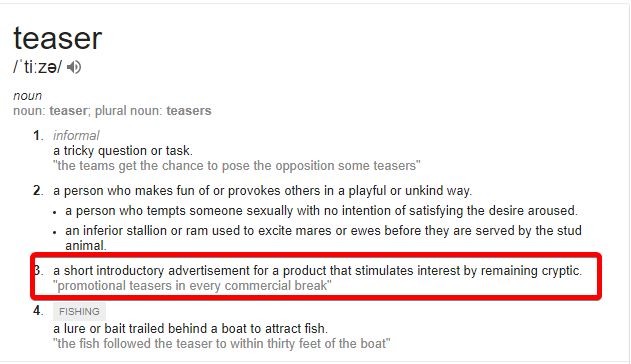Click the "promotional teasers" example sentence
Screen dimensions: 631x364
point(192,286)
